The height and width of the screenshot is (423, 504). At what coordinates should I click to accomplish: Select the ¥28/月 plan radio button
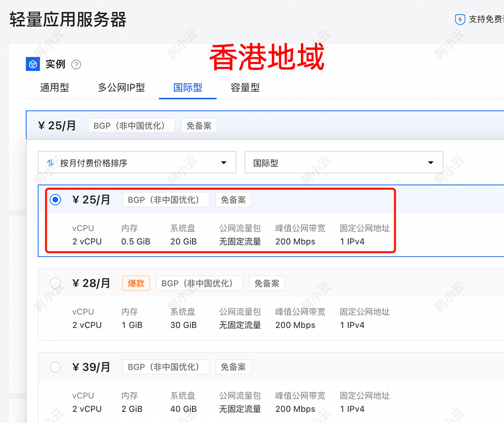[55, 283]
